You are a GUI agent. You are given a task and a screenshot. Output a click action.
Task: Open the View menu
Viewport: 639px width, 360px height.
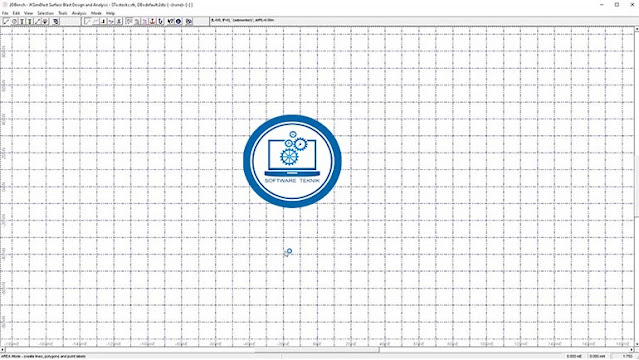pyautogui.click(x=28, y=13)
